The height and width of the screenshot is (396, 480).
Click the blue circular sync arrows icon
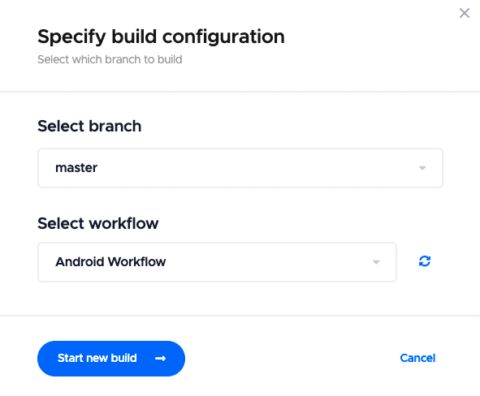425,261
